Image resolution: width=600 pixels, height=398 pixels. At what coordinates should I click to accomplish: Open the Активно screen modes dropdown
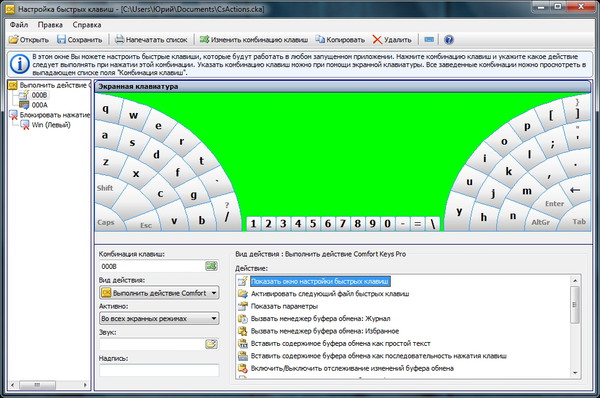159,318
